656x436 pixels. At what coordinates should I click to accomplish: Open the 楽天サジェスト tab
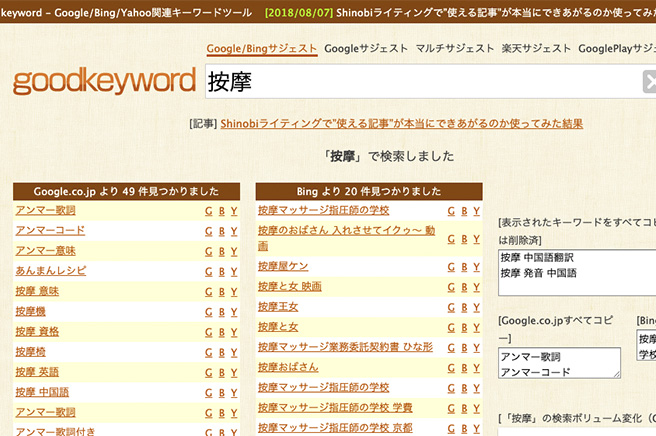(536, 49)
